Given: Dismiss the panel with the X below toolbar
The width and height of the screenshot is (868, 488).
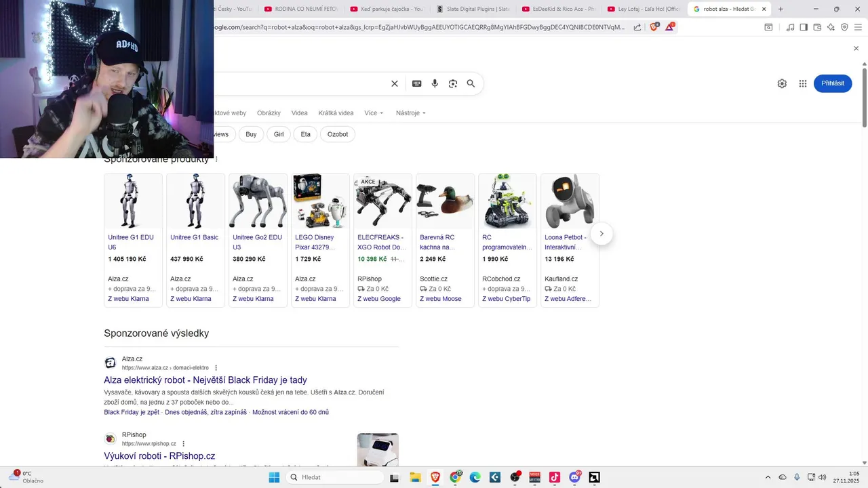Looking at the screenshot, I should click(856, 49).
